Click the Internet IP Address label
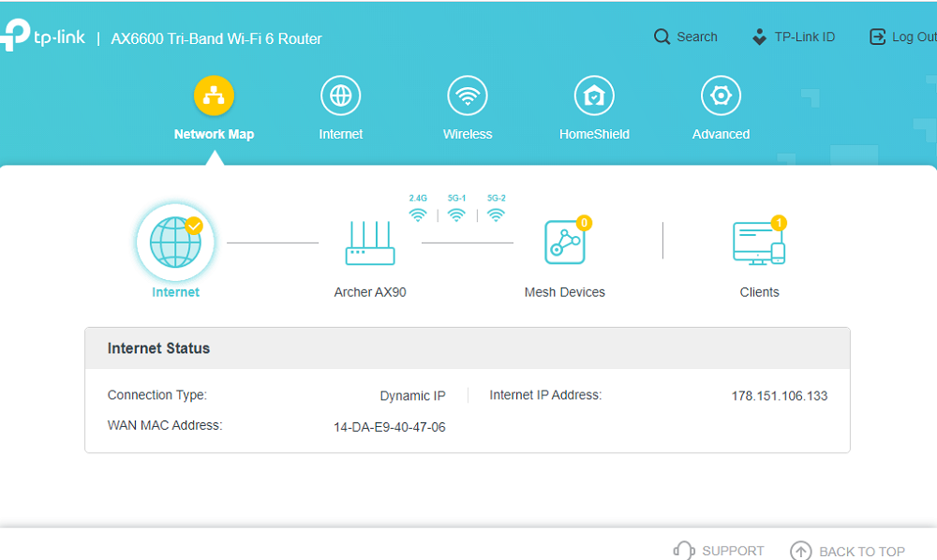Viewport: 937px width, 560px height. click(545, 395)
